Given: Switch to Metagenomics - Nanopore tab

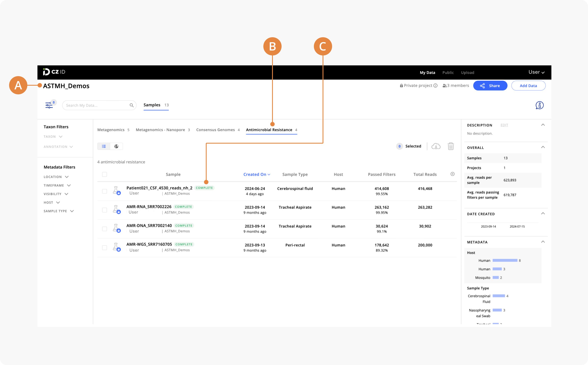Looking at the screenshot, I should (x=163, y=130).
